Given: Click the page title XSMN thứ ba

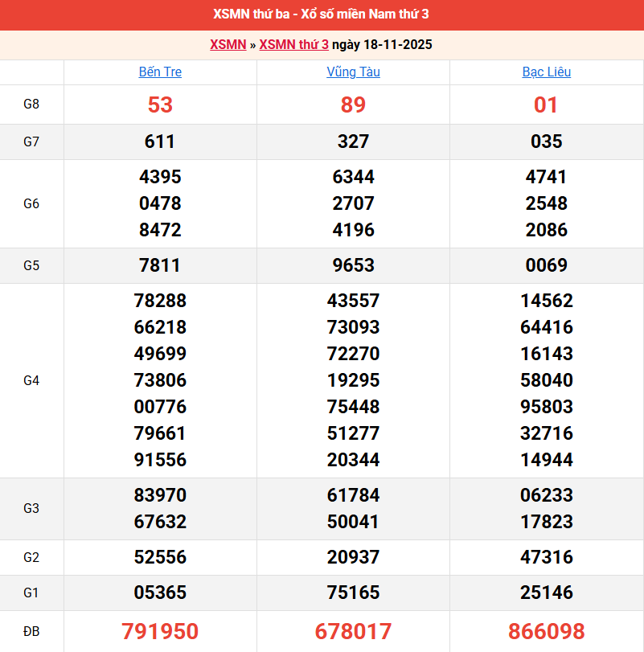Looking at the screenshot, I should coord(322,14).
